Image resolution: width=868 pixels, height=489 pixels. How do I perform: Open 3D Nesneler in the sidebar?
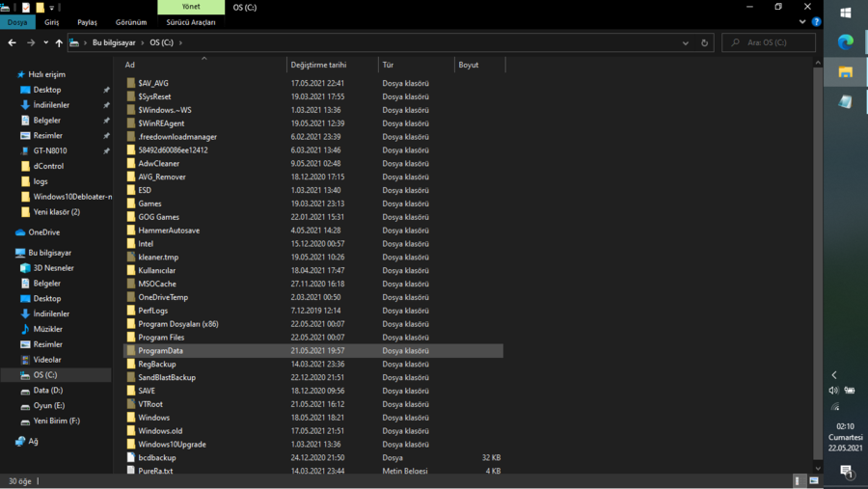53,268
